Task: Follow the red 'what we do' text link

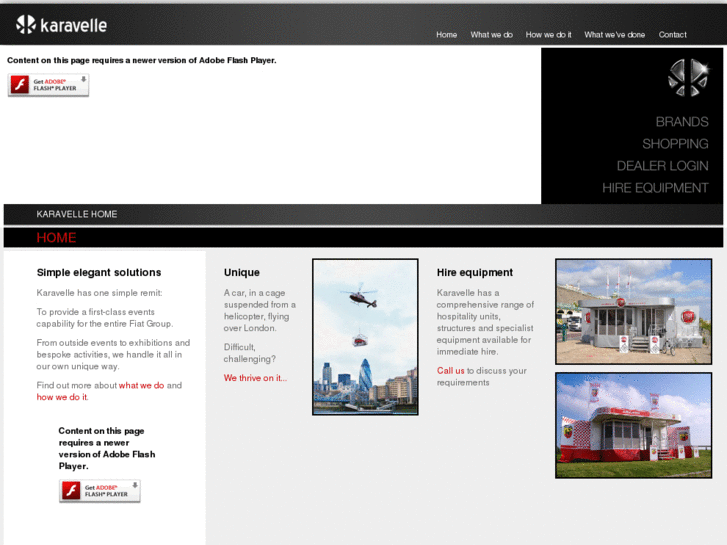Action: (141, 385)
